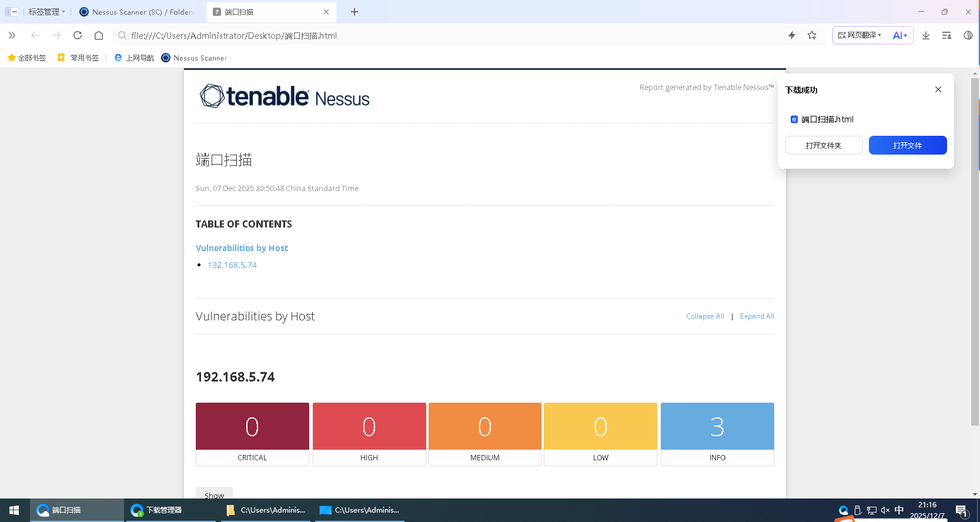Click the lightning speed mode icon
The height and width of the screenshot is (522, 980).
coord(792,35)
